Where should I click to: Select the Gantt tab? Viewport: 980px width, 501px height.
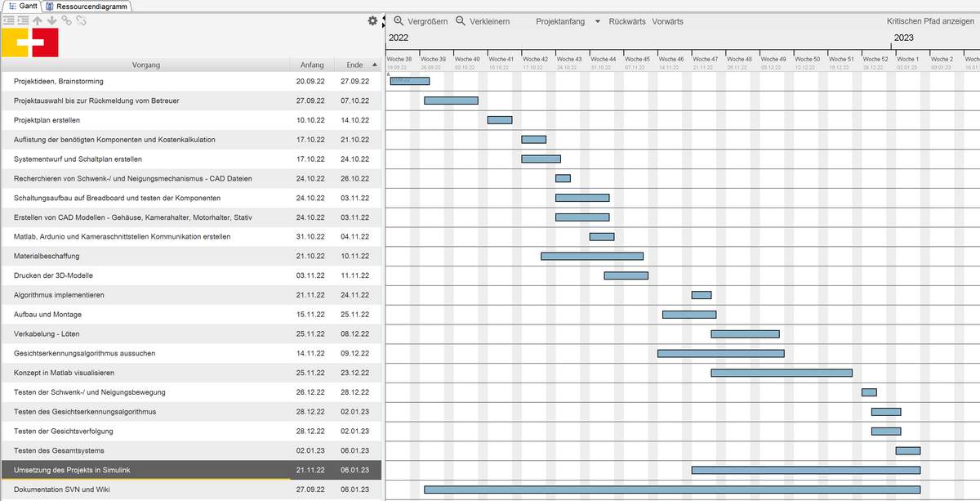[26, 6]
